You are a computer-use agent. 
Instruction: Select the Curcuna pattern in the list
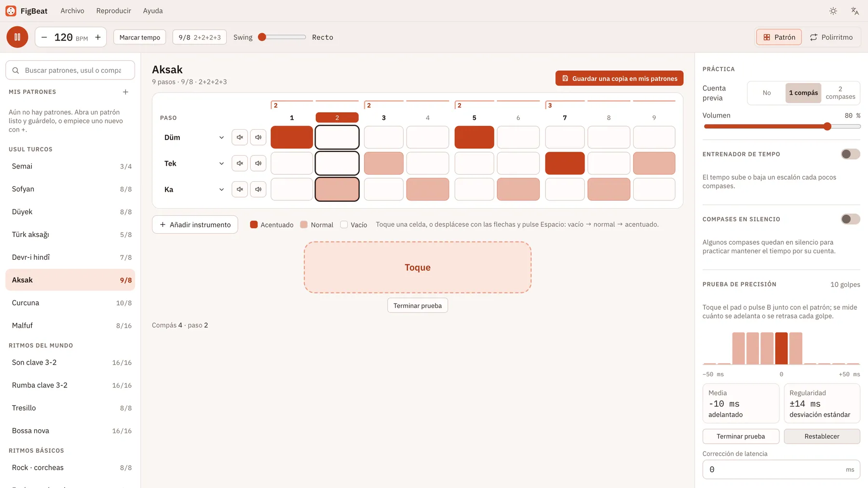click(70, 303)
